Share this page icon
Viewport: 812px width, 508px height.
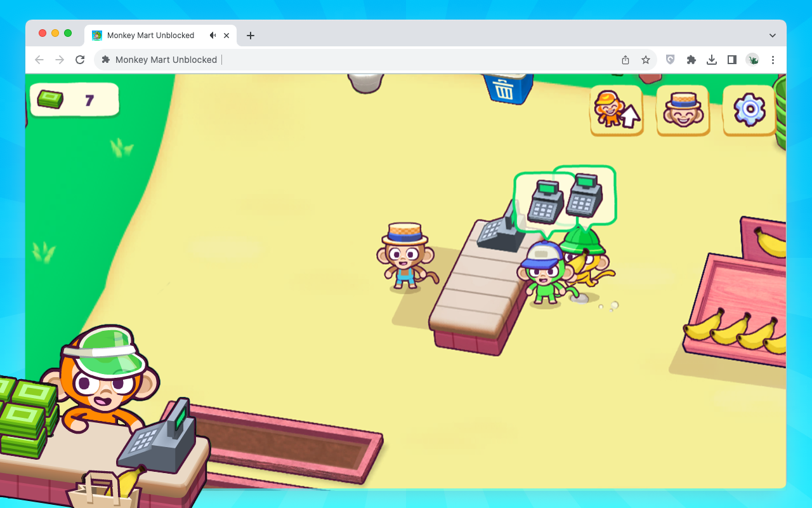(625, 60)
